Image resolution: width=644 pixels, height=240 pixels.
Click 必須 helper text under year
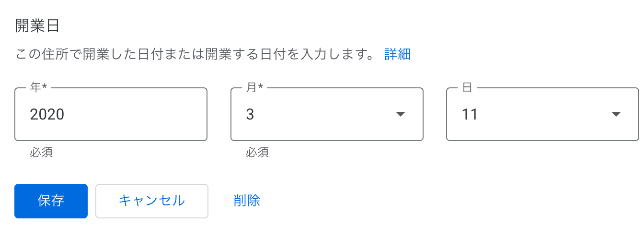click(x=41, y=153)
